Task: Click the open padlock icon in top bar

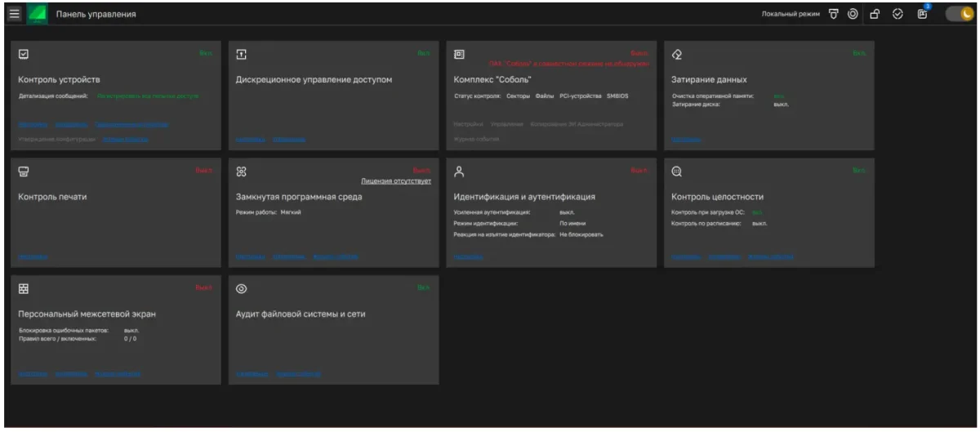Action: click(x=875, y=14)
